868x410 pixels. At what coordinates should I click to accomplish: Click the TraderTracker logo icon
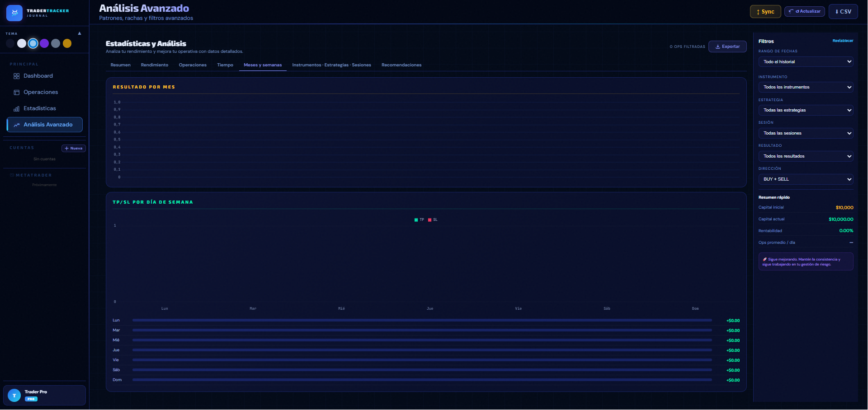[14, 13]
